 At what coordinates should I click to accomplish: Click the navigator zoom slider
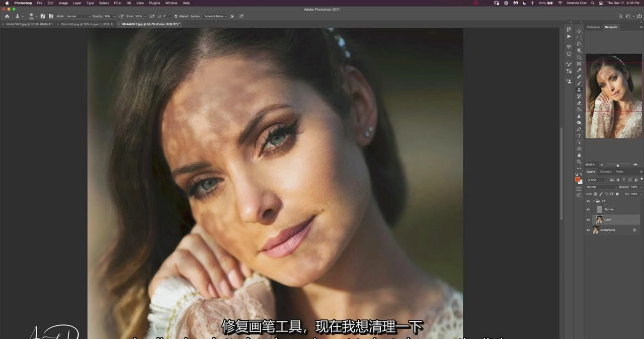pos(618,164)
